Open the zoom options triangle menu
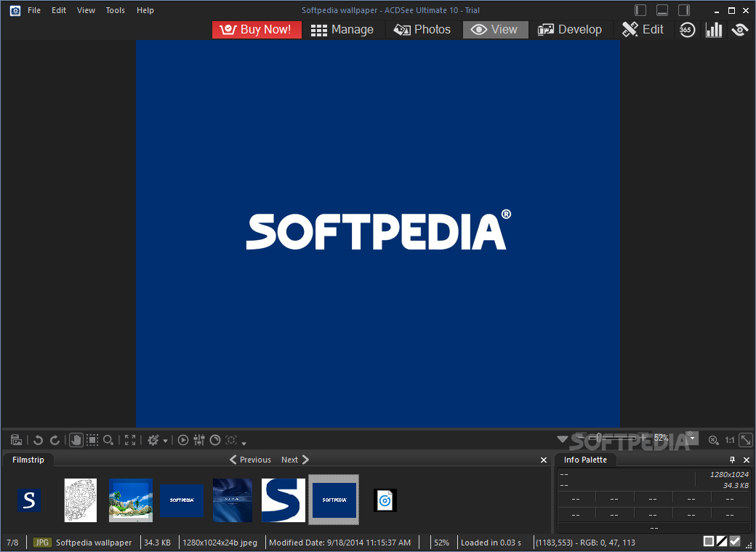The width and height of the screenshot is (756, 552). 562,439
